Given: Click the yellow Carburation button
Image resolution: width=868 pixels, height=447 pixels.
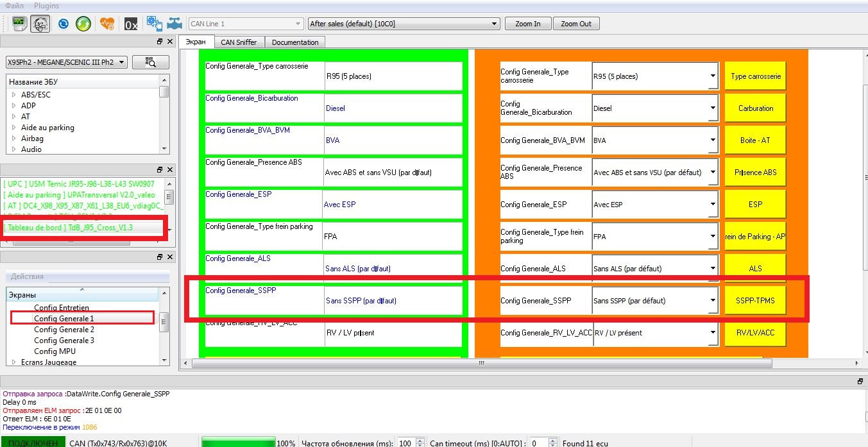Looking at the screenshot, I should [756, 108].
